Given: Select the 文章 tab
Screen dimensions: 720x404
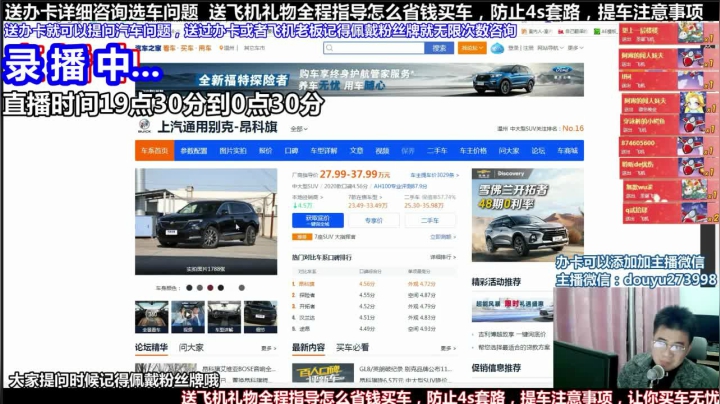Looking at the screenshot, I should tap(356, 151).
